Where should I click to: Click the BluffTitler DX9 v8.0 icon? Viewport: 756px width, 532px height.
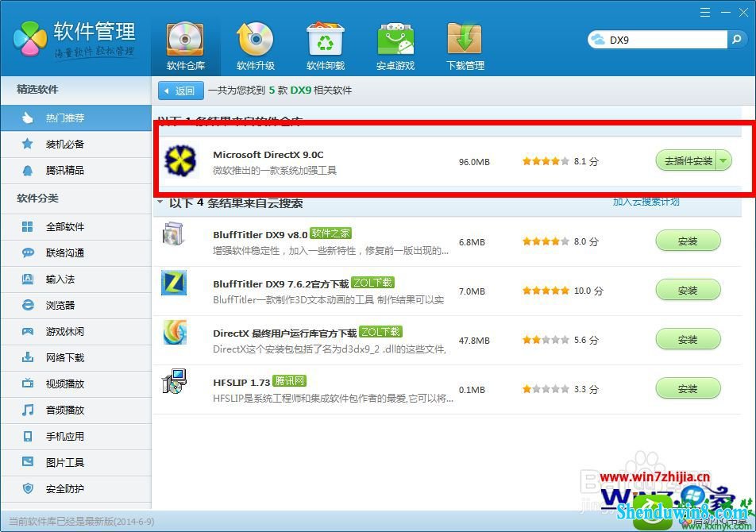174,234
